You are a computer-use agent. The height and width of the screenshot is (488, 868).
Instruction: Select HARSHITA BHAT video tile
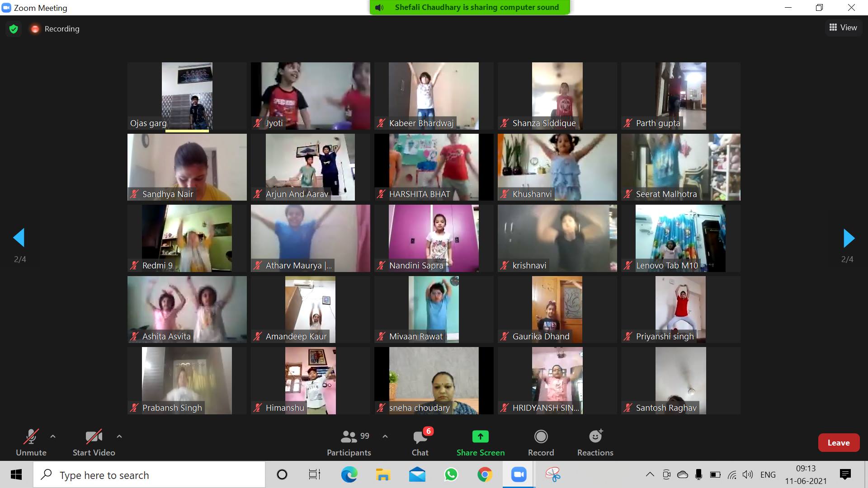click(x=434, y=167)
